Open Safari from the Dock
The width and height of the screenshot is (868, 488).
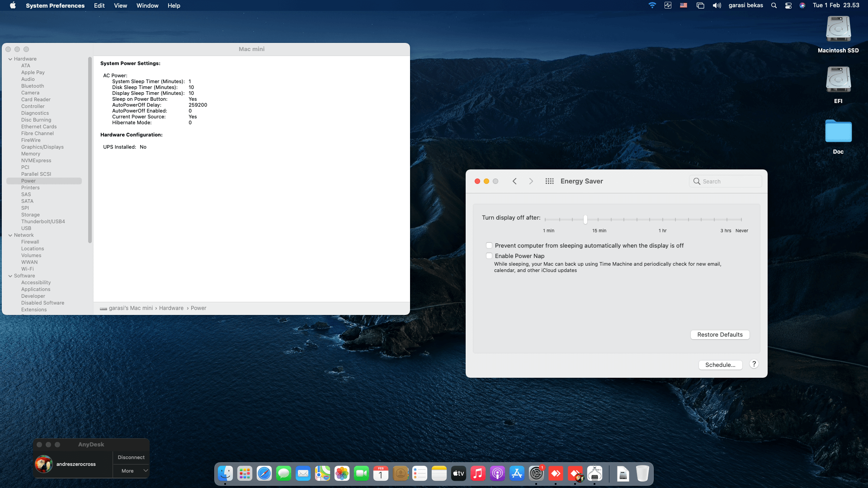pyautogui.click(x=264, y=473)
